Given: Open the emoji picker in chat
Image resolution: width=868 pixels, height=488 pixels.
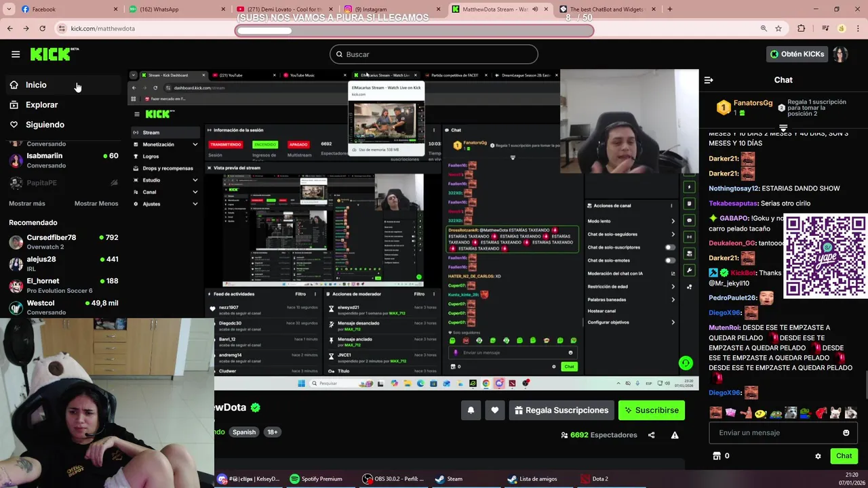Looking at the screenshot, I should tap(846, 432).
